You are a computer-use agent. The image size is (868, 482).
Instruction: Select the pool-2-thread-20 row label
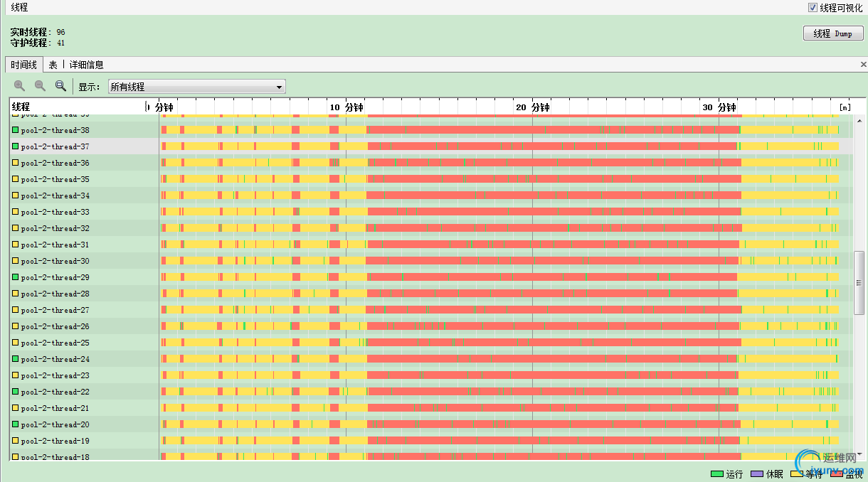pos(55,424)
